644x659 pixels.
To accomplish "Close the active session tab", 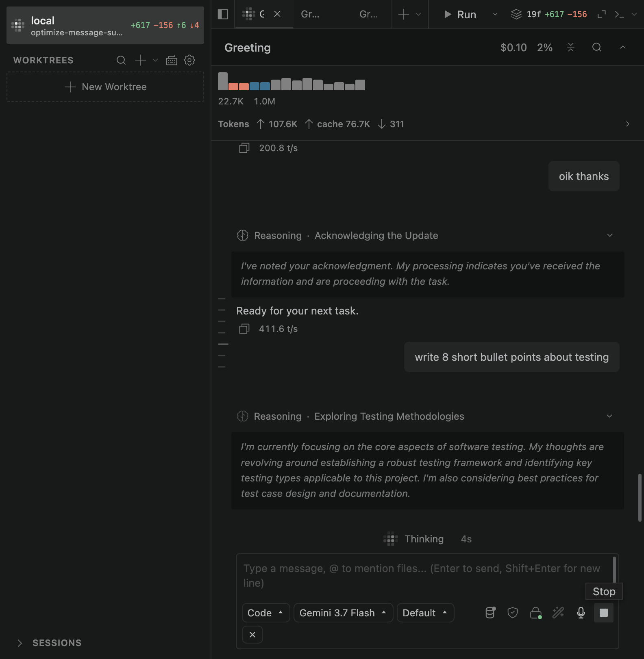I will pyautogui.click(x=277, y=14).
